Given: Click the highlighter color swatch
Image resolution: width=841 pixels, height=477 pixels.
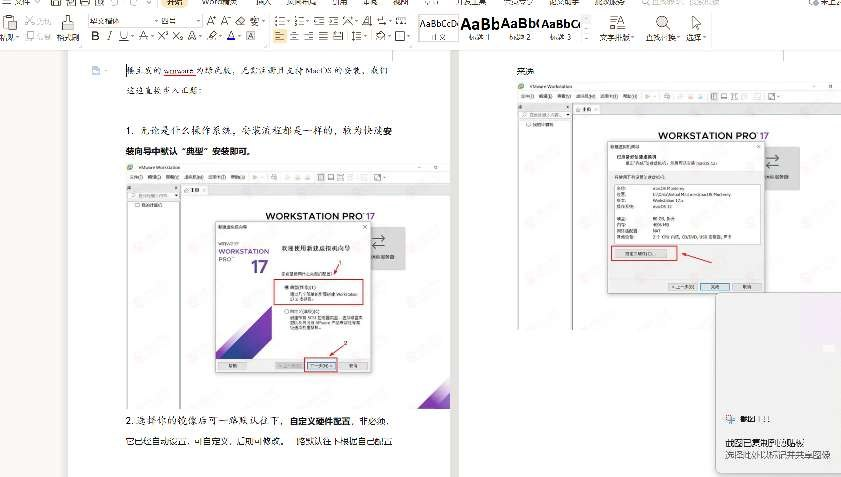Looking at the screenshot, I should 213,36.
